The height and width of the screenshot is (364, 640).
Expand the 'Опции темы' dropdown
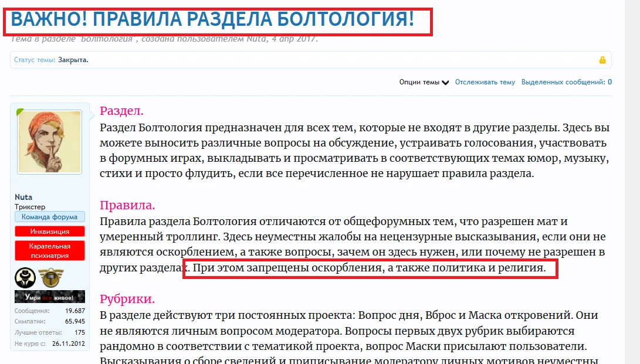pyautogui.click(x=422, y=81)
